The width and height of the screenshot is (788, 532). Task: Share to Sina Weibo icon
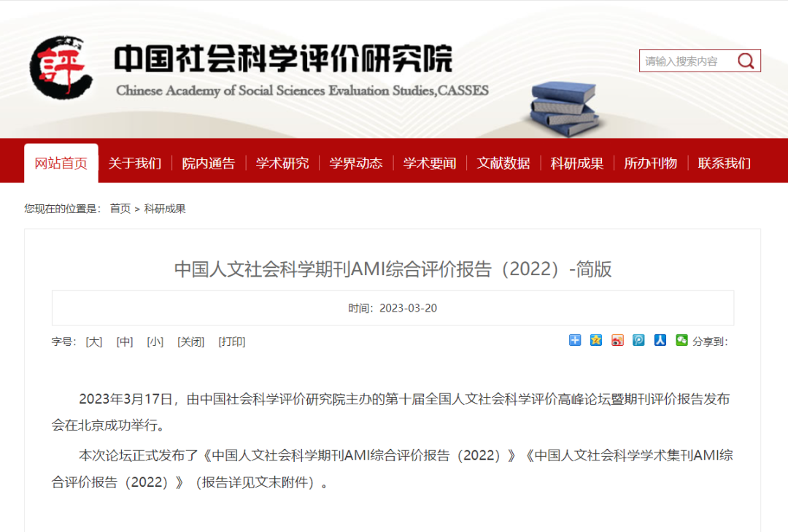tap(618, 340)
